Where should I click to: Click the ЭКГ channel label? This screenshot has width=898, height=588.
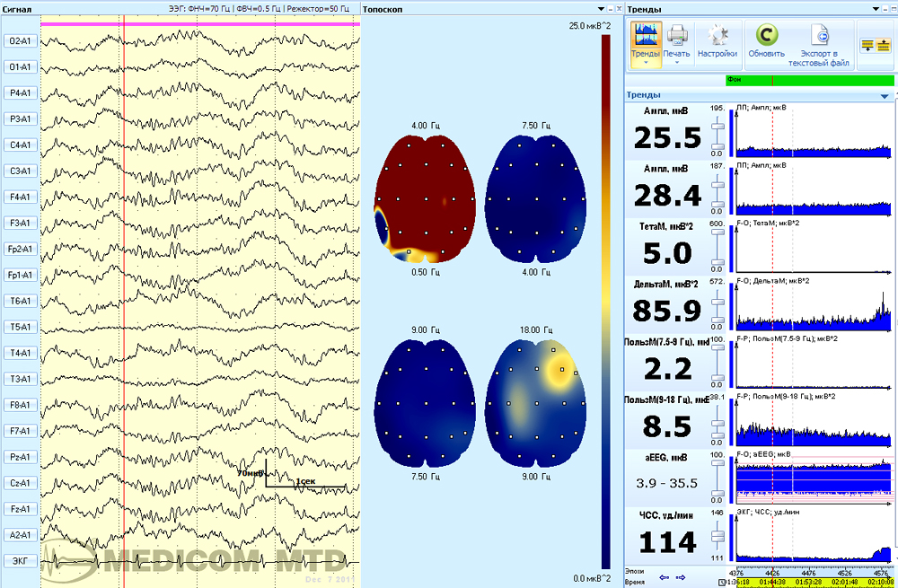[x=20, y=560]
